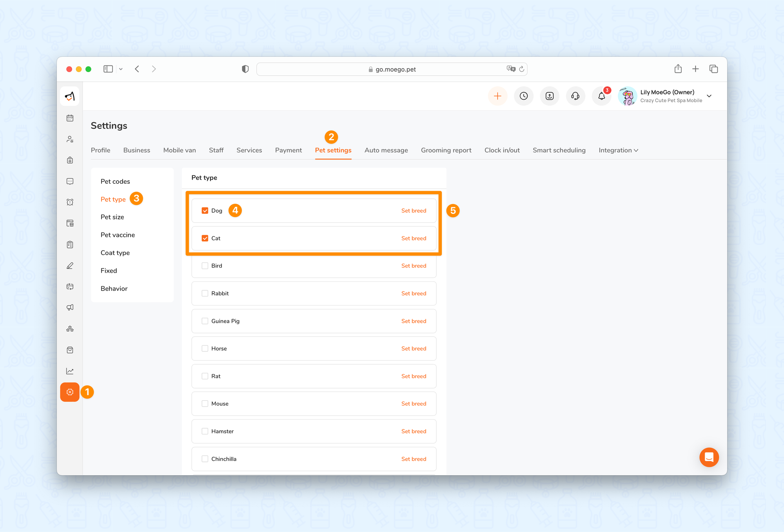Click the notification bell icon

[601, 96]
